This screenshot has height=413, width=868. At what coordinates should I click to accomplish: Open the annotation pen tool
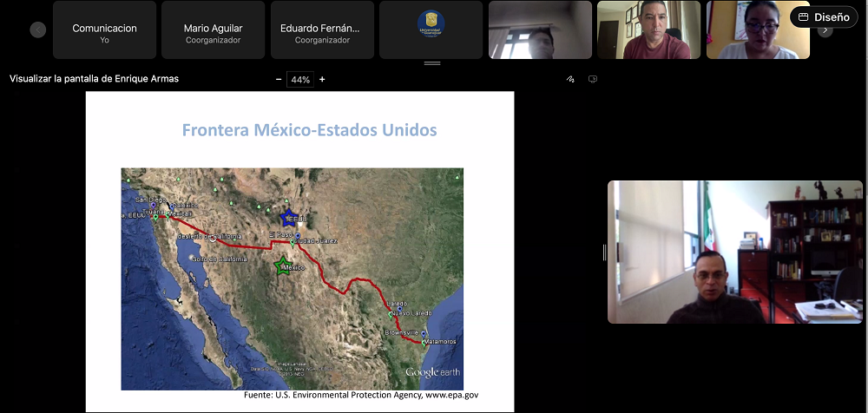[x=570, y=79]
